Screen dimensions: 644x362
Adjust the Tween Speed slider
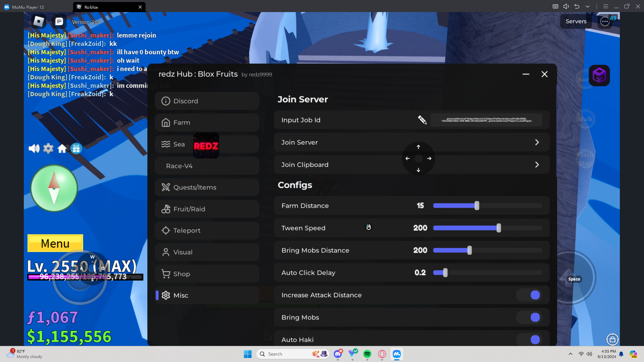point(487,228)
